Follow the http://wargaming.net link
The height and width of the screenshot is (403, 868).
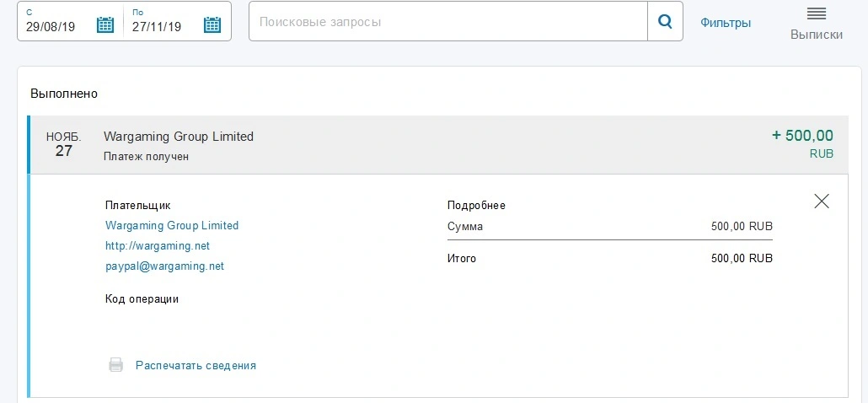[158, 245]
